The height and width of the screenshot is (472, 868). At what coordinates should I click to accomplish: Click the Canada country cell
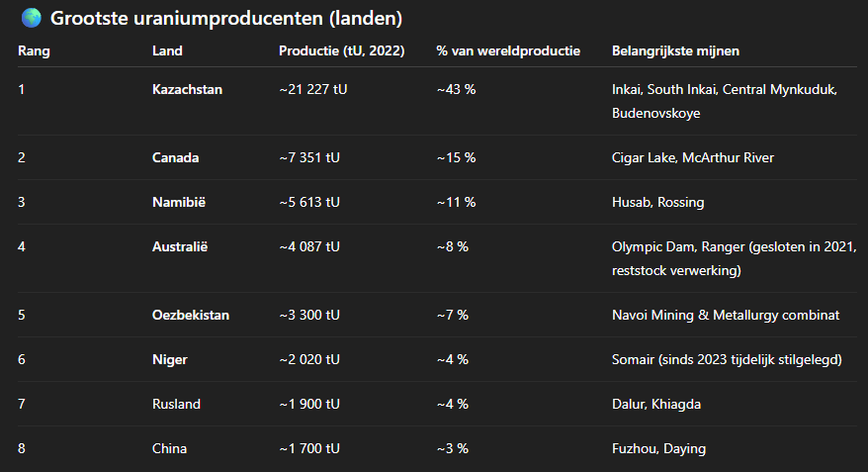tap(176, 157)
